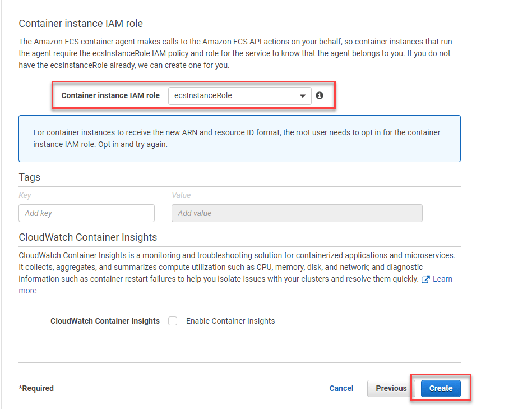
Task: Click the 'Enable Container Insights' checkbox label
Action: pyautogui.click(x=230, y=321)
